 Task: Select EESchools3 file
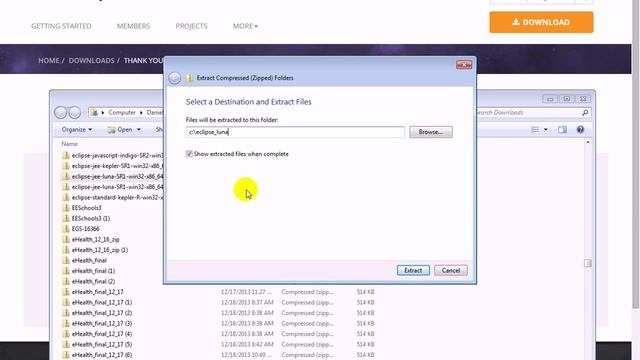coord(86,208)
